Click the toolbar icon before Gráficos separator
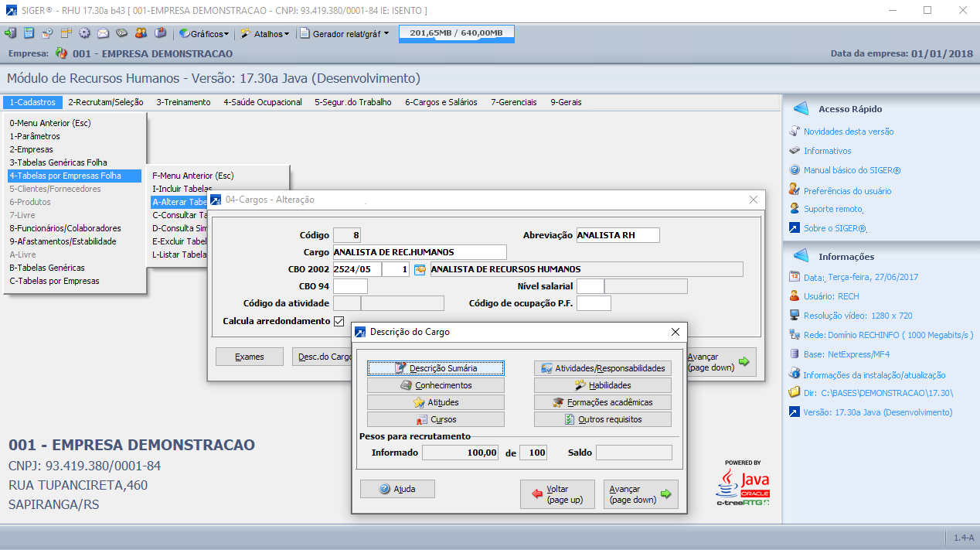The image size is (980, 550). (160, 33)
